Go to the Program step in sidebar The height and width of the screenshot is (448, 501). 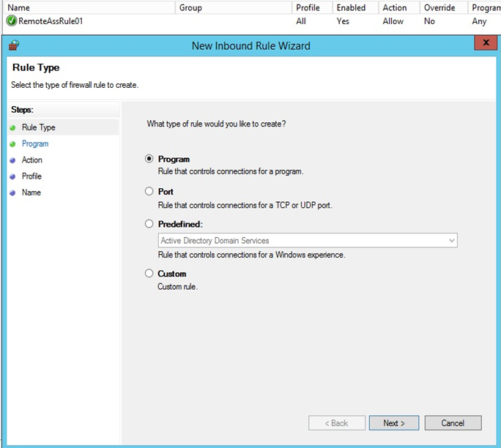[35, 144]
